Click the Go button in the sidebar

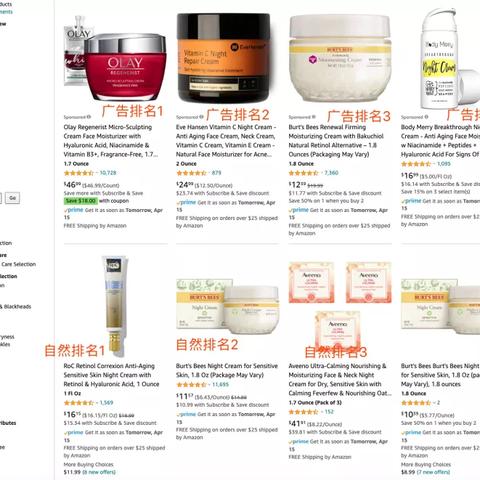coord(13,198)
